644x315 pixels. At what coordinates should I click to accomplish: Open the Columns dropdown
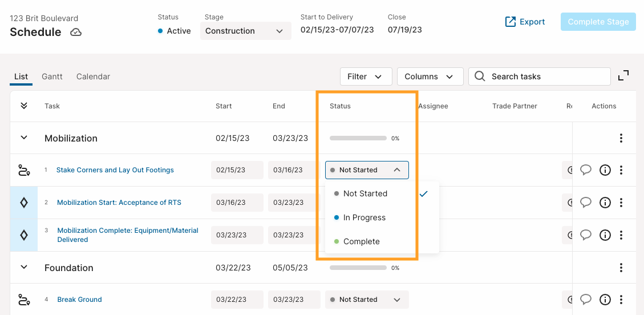point(430,76)
